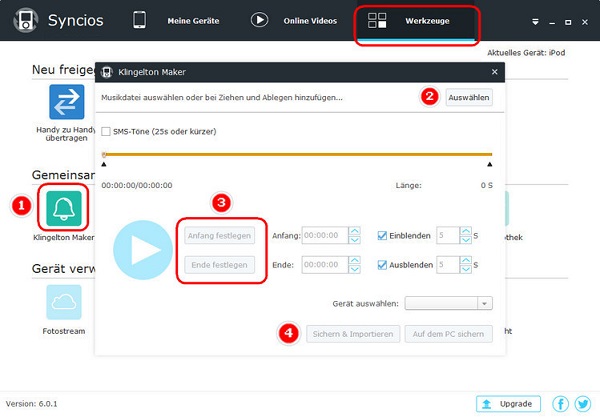
Task: Increase Ausblenden seconds with up arrow
Action: [x=466, y=260]
